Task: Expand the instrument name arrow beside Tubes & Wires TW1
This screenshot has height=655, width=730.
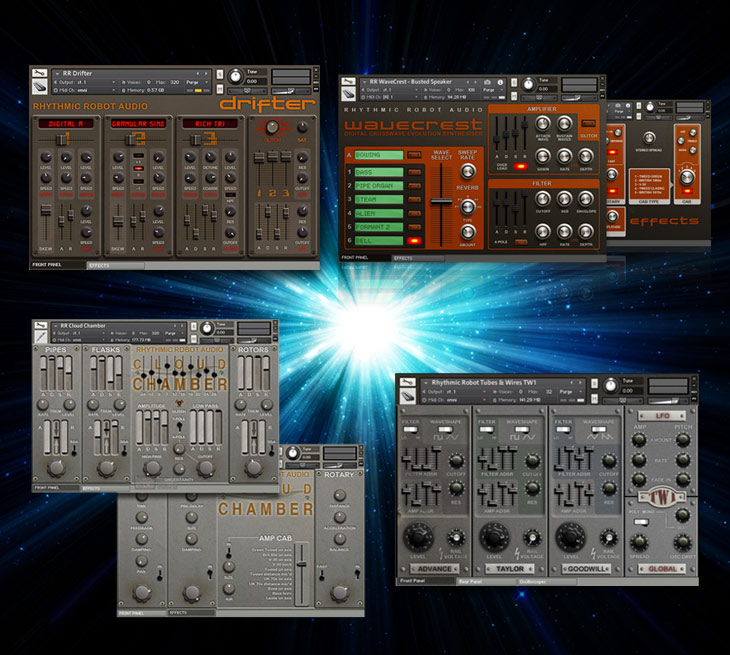Action: pyautogui.click(x=426, y=383)
